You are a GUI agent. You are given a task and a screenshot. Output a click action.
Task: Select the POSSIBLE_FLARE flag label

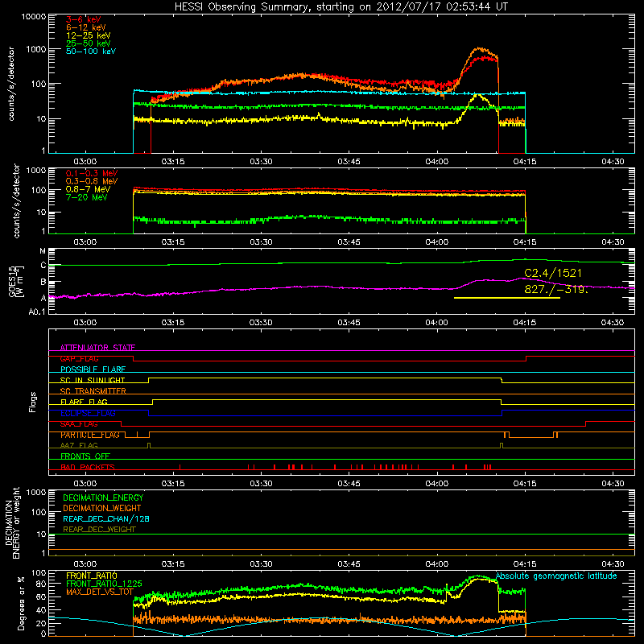click(x=93, y=369)
